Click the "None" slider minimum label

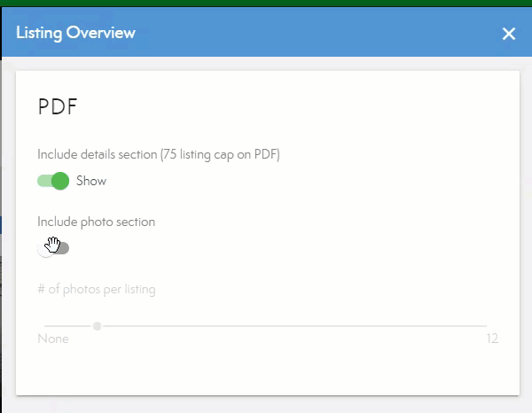[x=53, y=339]
